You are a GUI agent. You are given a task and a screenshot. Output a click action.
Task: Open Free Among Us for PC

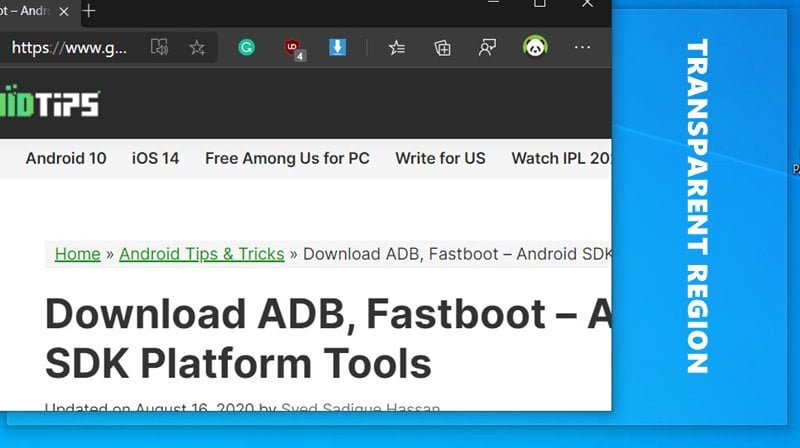point(287,158)
